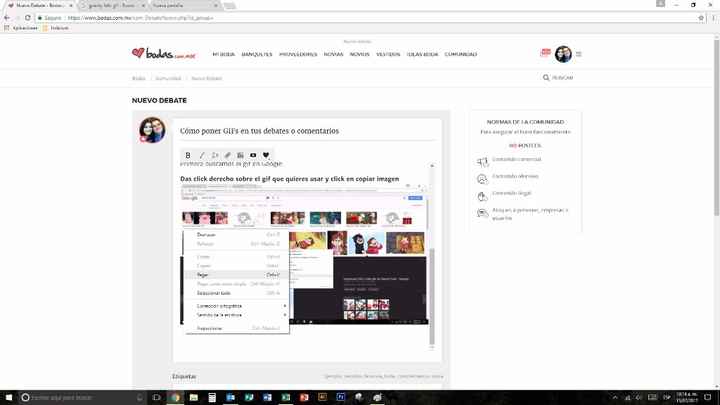
Task: Show hidden system tray icons
Action: point(615,398)
